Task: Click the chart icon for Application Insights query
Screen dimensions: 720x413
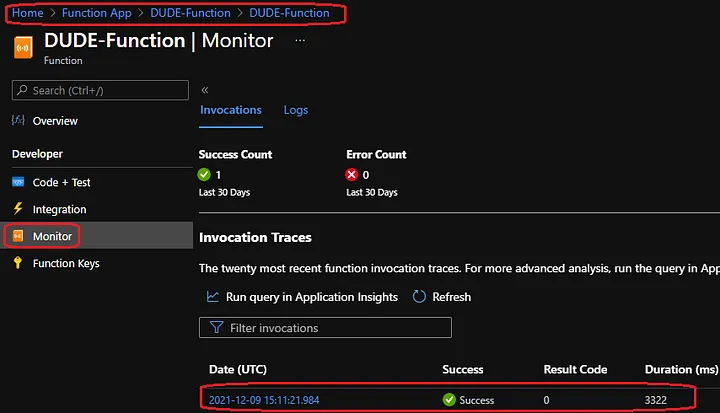Action: (x=212, y=297)
